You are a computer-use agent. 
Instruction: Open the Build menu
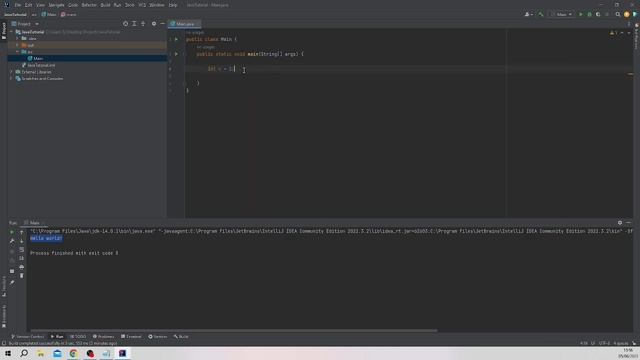(105, 5)
